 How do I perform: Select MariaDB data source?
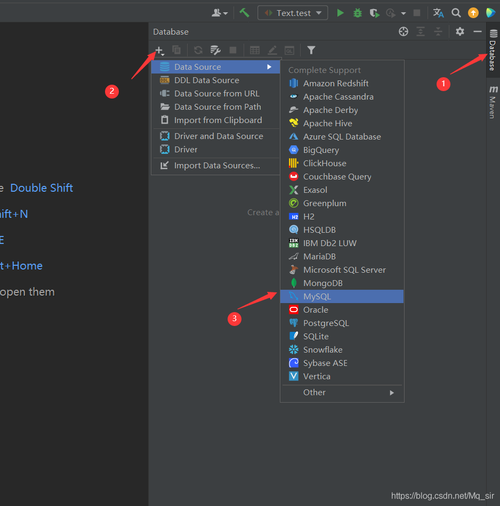342,257
